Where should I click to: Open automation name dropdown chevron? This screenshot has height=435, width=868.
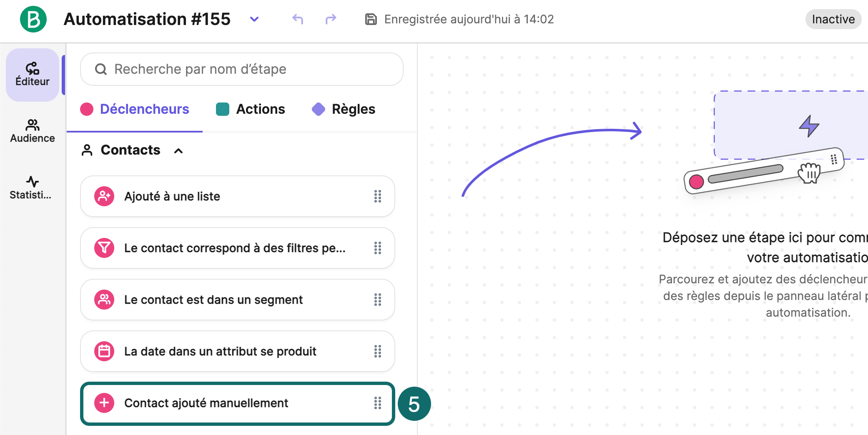point(254,19)
